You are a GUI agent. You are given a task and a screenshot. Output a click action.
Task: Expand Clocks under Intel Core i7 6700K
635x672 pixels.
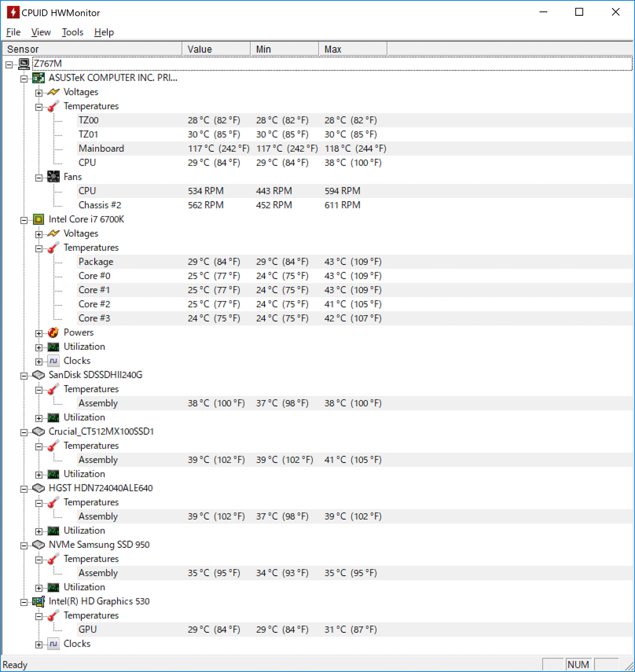[39, 361]
